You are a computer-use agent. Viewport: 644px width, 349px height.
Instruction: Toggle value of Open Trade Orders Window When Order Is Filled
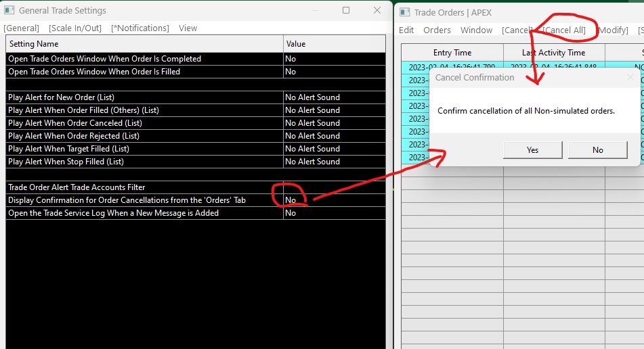point(335,72)
